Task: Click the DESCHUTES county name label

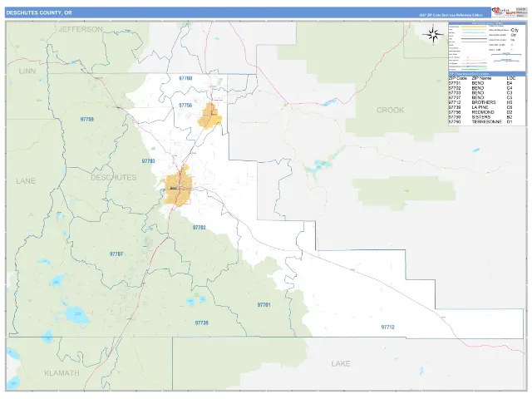Action: click(114, 177)
